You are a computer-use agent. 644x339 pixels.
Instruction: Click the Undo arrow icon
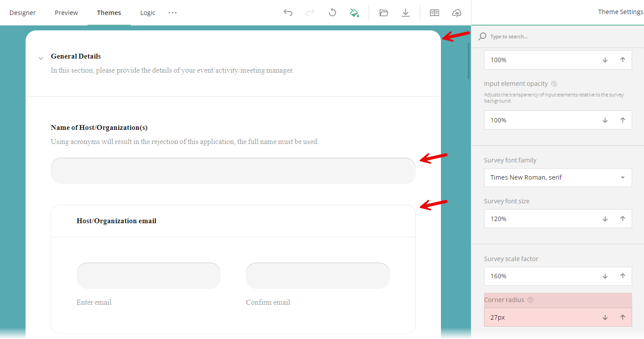(x=288, y=13)
